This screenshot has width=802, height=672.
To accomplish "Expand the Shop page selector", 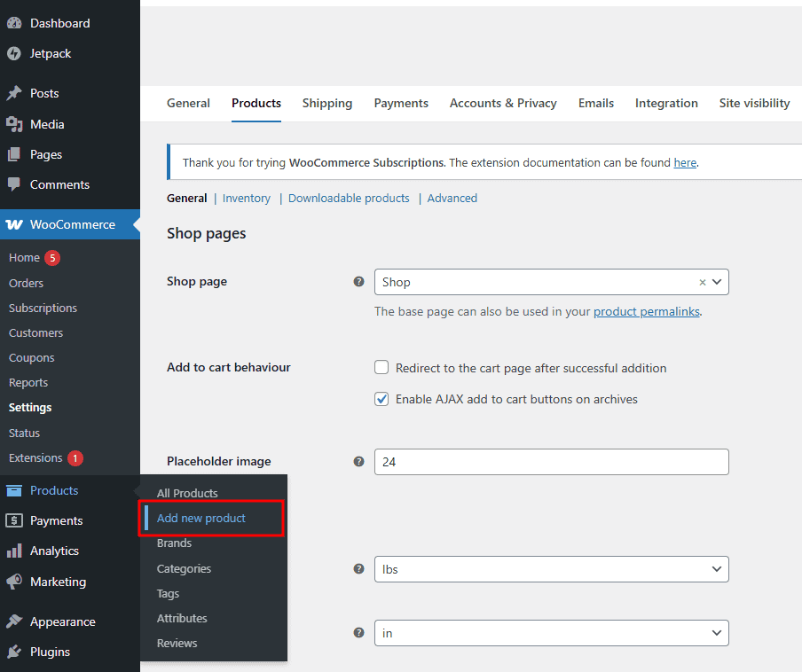I will (x=717, y=281).
